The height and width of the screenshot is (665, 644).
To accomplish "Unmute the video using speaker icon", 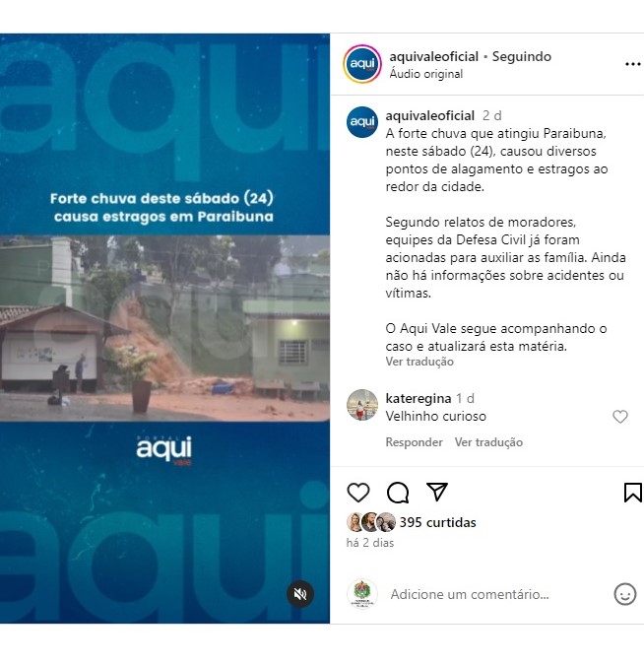I will click(x=300, y=594).
